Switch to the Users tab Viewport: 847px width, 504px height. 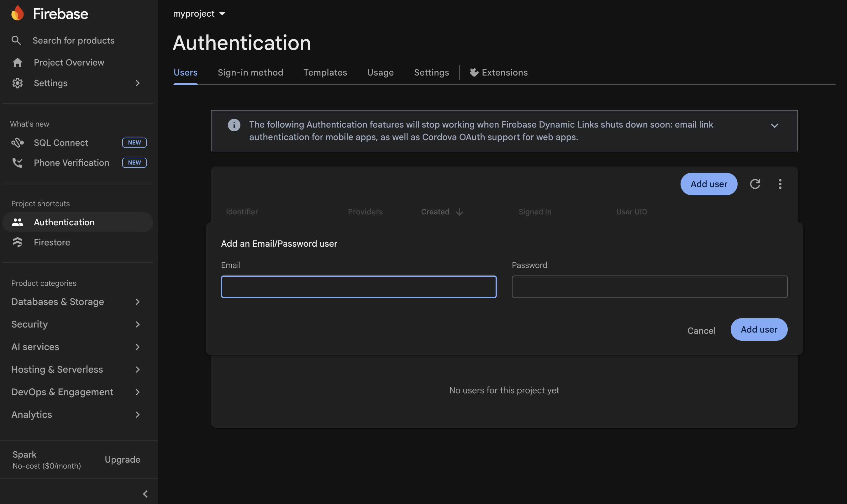pyautogui.click(x=186, y=72)
